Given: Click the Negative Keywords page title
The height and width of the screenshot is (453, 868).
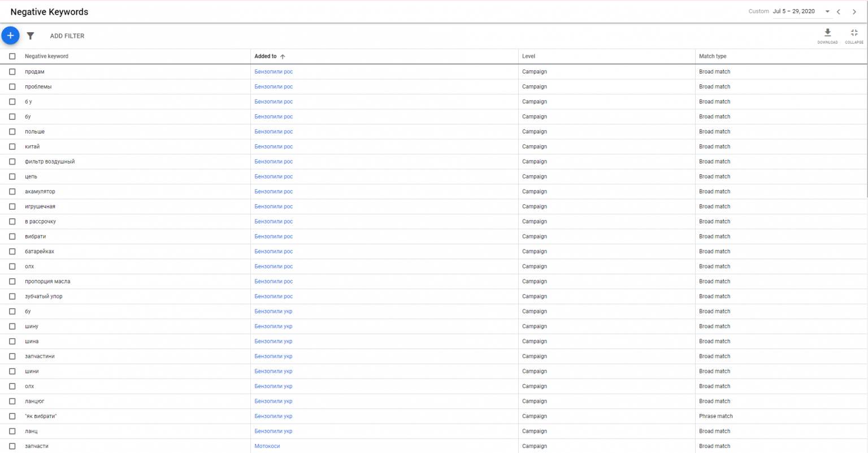Looking at the screenshot, I should click(x=49, y=12).
